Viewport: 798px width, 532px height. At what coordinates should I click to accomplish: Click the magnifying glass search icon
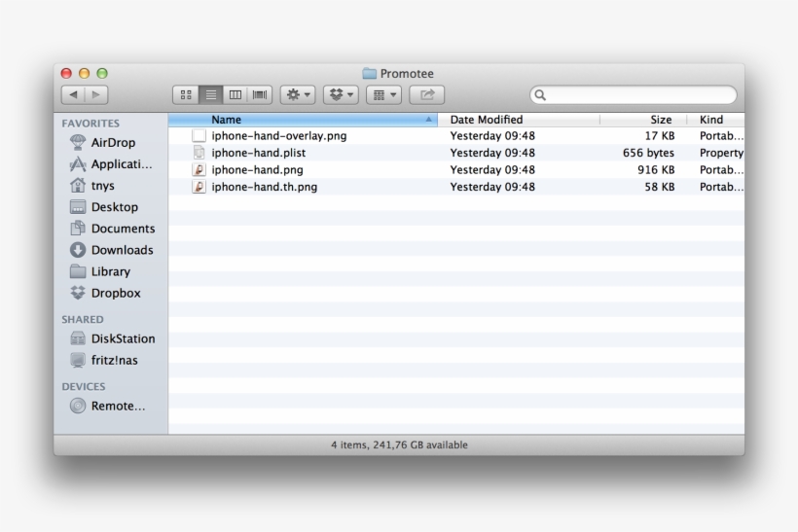tap(540, 95)
